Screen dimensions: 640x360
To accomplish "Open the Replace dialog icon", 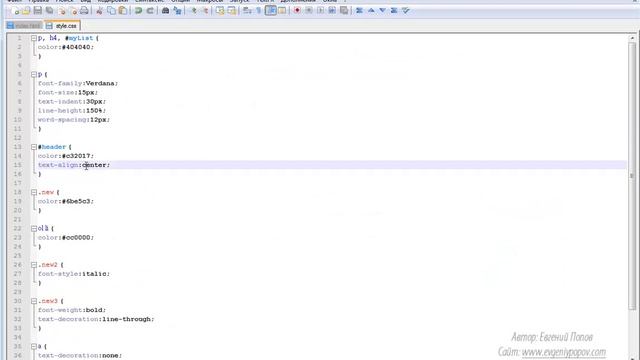I will click(177, 11).
